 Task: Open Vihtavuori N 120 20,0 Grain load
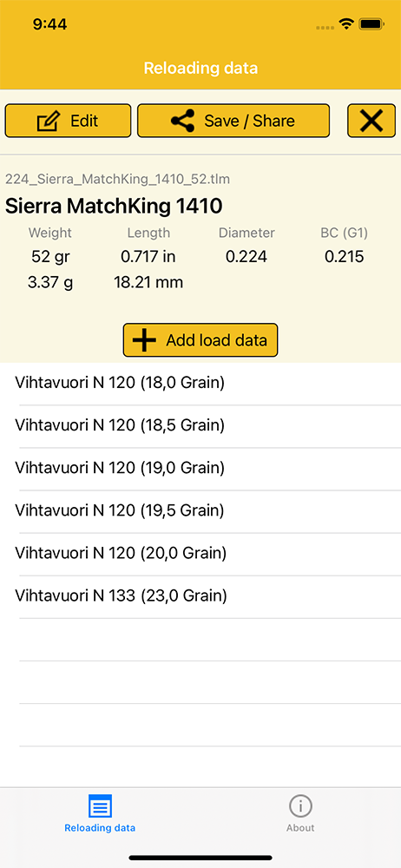(x=200, y=554)
